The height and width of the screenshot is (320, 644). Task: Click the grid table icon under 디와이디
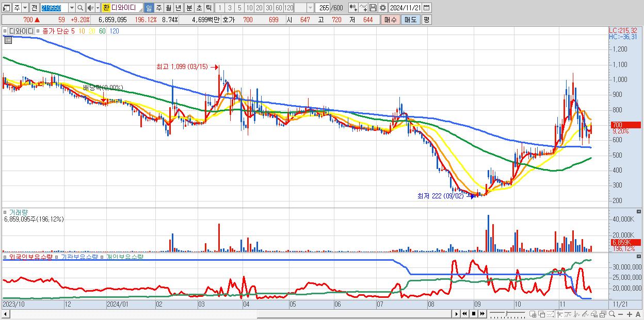[x=8, y=39]
